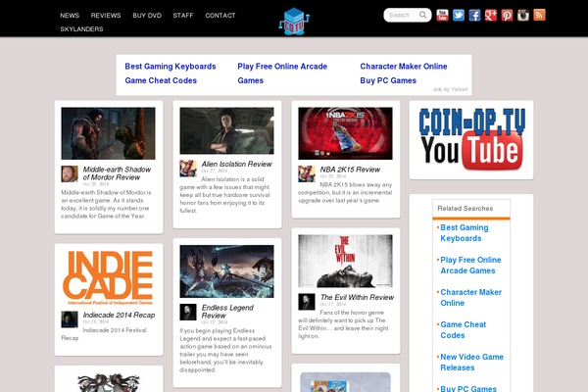Open author avatar beside Middle-earth review
588x392 pixels.
70,173
